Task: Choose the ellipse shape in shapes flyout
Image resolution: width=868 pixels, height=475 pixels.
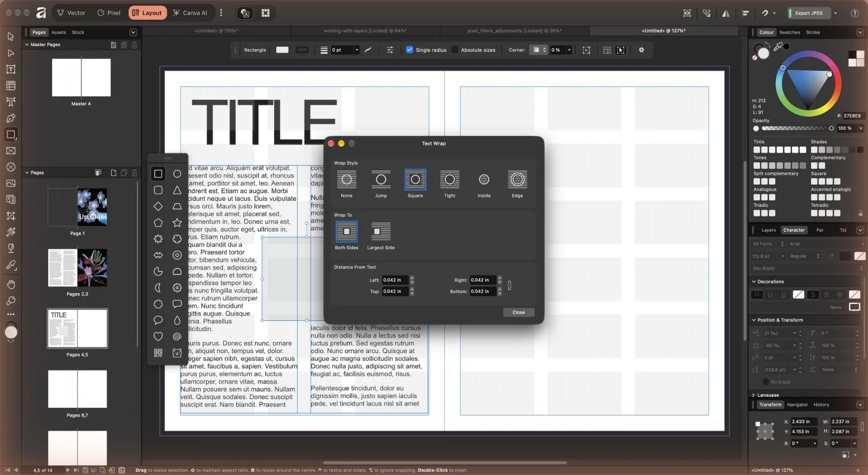Action: click(x=177, y=174)
